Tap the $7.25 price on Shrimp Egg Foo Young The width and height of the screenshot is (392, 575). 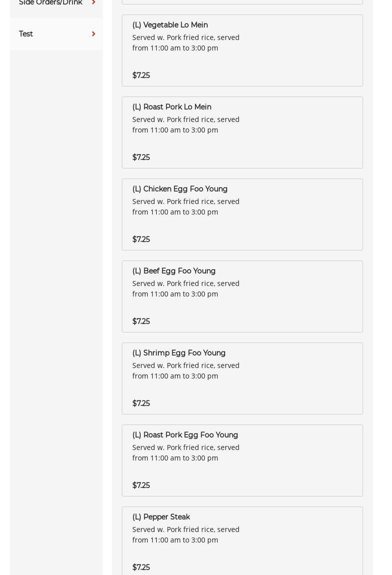pos(141,403)
